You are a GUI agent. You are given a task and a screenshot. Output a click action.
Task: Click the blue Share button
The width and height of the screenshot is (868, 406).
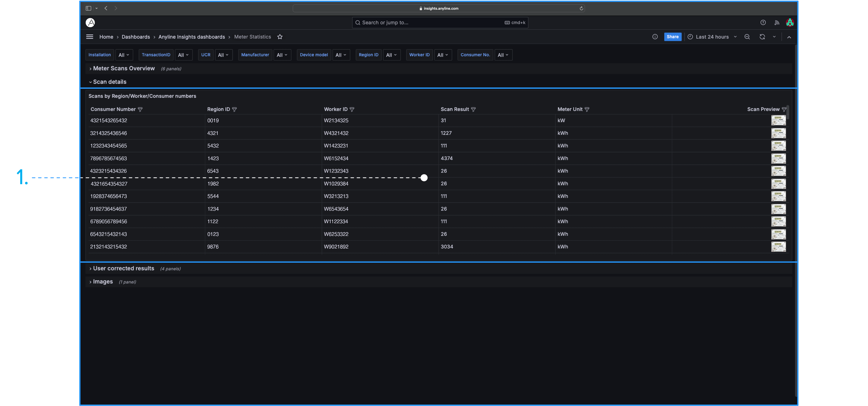coord(672,37)
